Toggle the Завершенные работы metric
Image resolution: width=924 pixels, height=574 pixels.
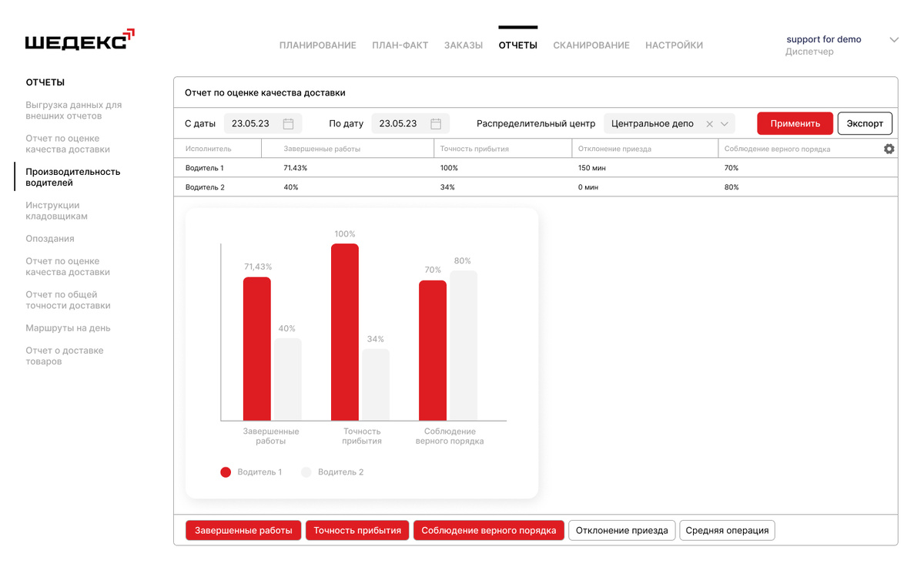(x=243, y=530)
